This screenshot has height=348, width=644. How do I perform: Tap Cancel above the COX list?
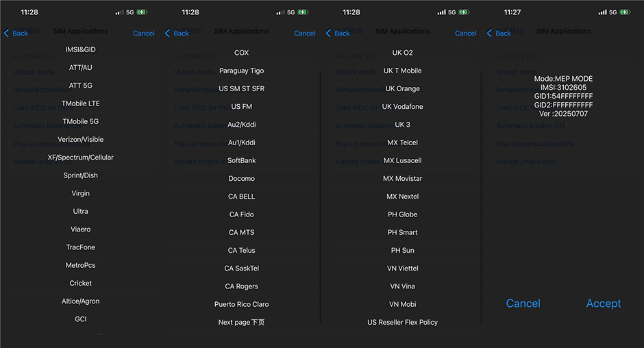point(305,34)
